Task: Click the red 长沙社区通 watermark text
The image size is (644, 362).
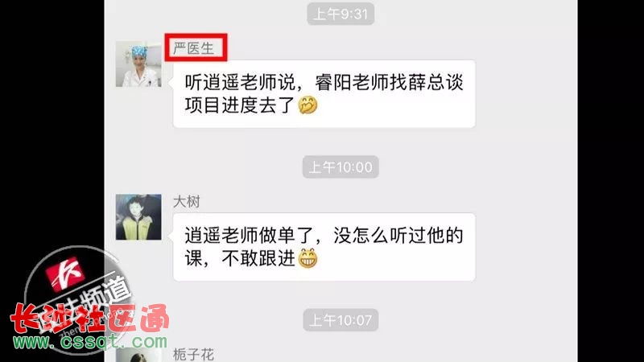Action: [x=89, y=319]
